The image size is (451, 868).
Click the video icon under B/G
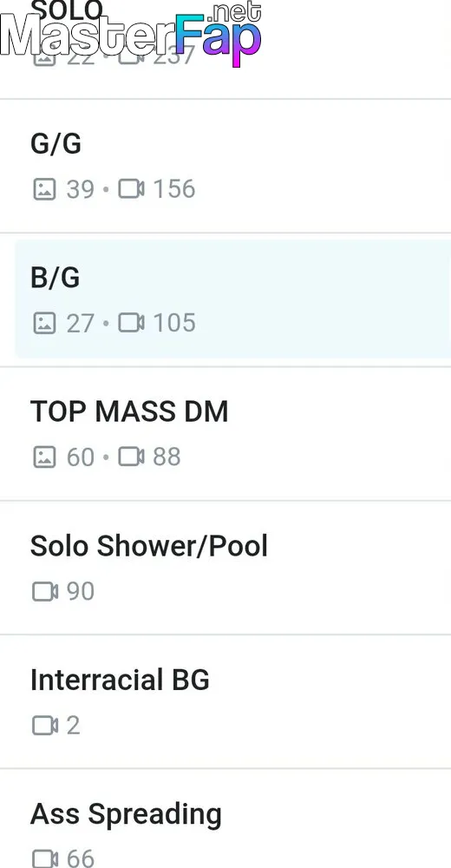(x=131, y=323)
